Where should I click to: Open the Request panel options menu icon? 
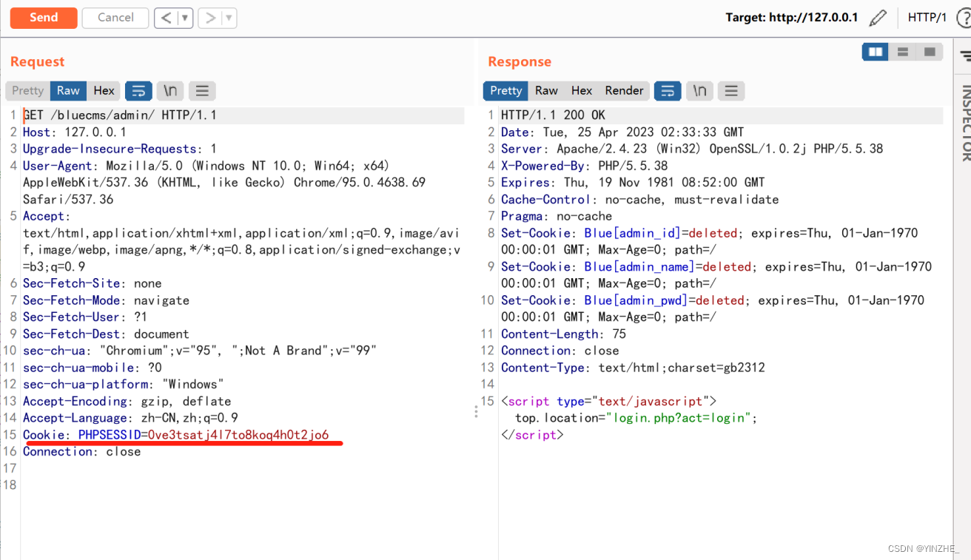[202, 90]
